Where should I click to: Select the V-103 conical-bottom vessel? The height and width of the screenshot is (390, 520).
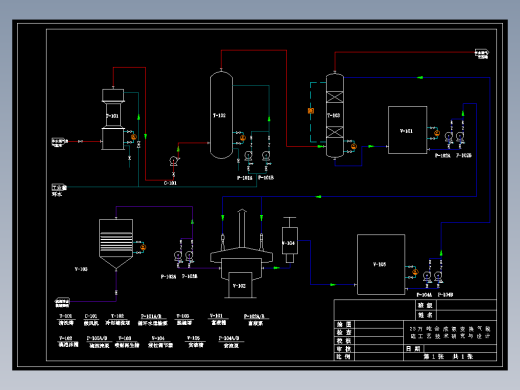click(116, 244)
